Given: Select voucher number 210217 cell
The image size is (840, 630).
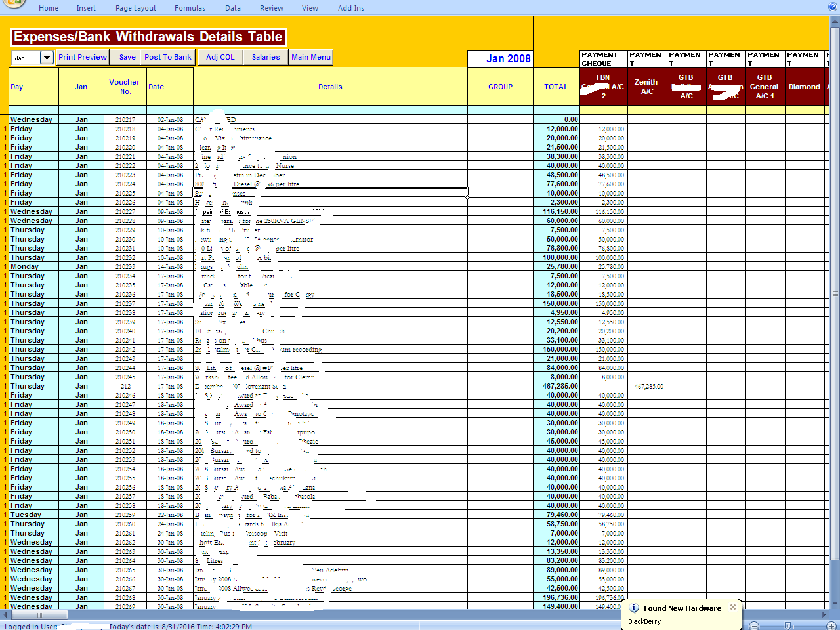Looking at the screenshot, I should (125, 120).
